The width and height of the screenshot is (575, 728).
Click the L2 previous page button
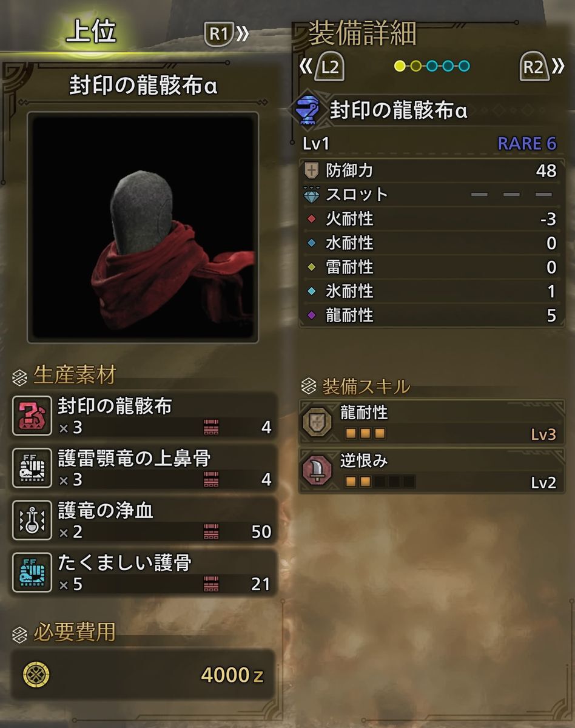[x=323, y=67]
